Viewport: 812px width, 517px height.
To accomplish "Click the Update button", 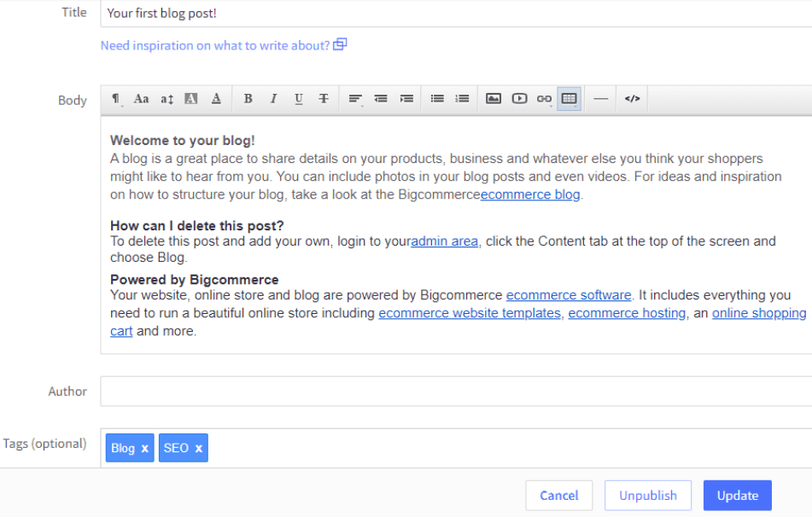I will [738, 496].
